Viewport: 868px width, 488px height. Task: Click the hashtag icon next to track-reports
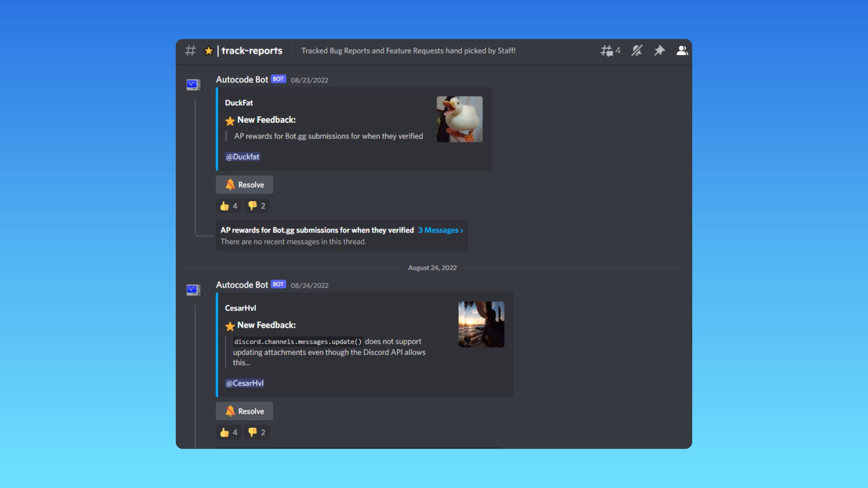[x=191, y=51]
